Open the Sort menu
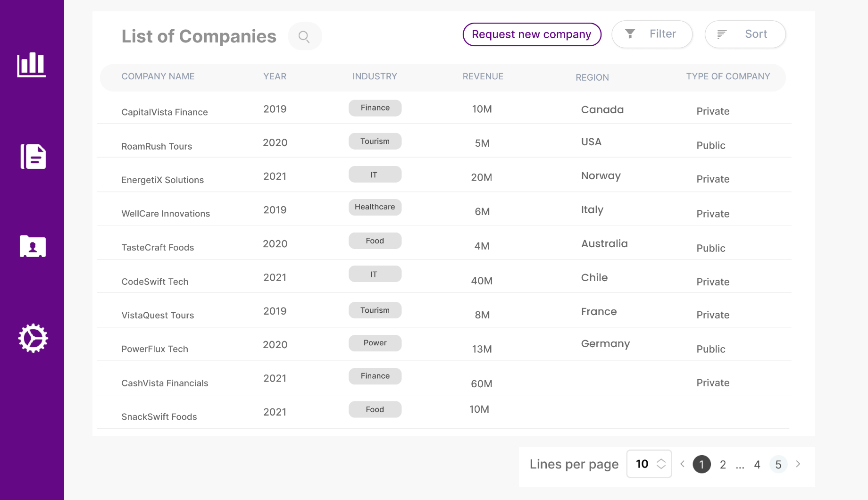The width and height of the screenshot is (868, 500). 745,34
